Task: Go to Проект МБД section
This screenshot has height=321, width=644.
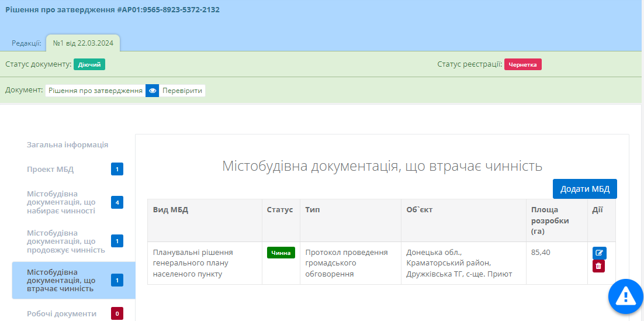Action: click(x=50, y=170)
